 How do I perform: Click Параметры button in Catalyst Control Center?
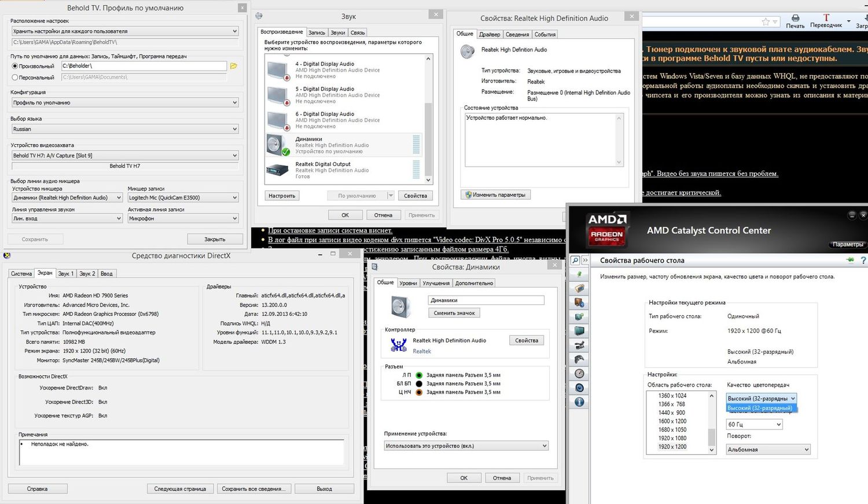[x=848, y=244]
